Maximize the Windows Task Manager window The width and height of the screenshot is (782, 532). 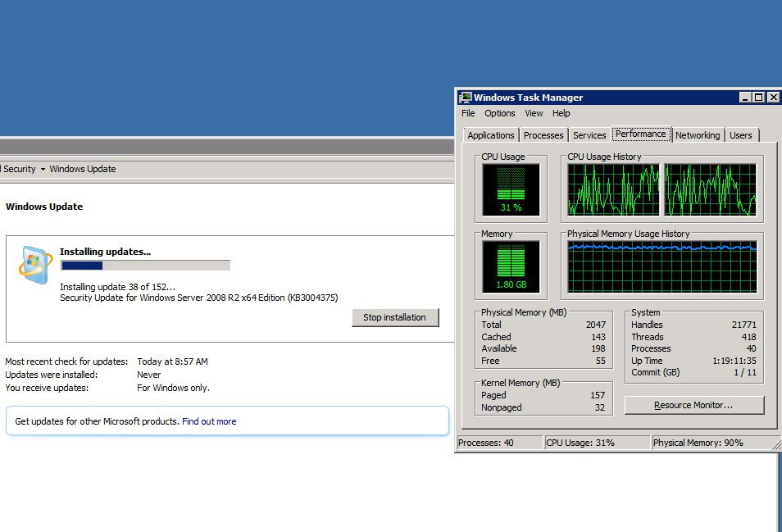(758, 98)
